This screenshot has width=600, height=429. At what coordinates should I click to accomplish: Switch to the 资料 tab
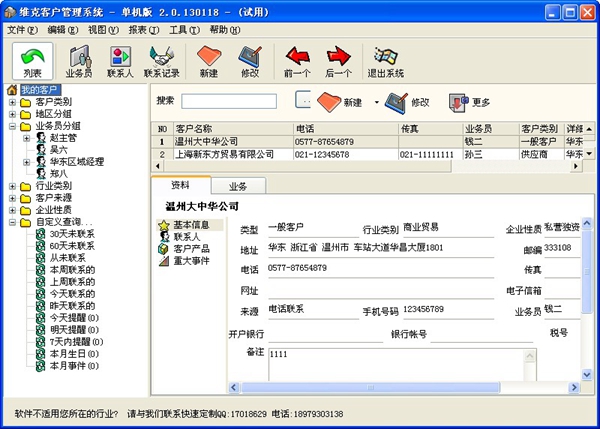(180, 185)
